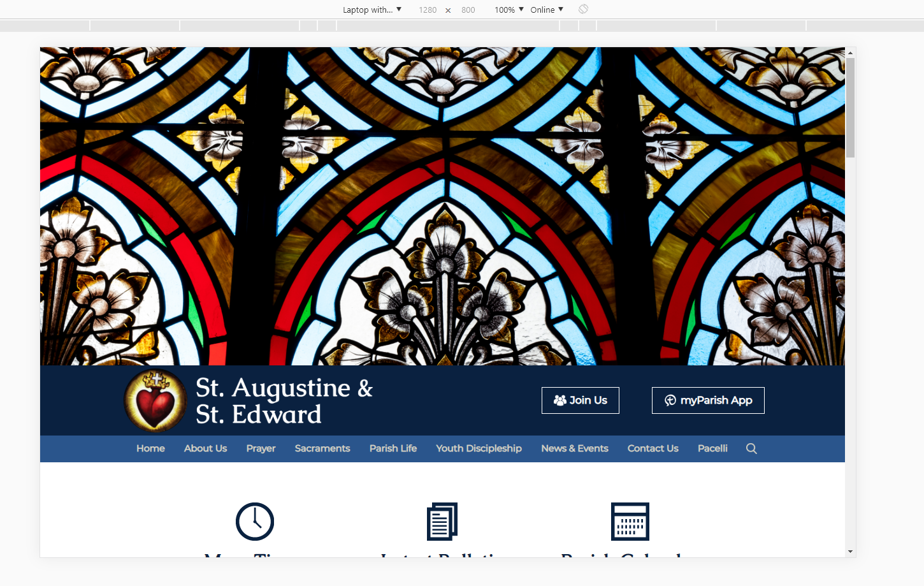
Task: Click the scroll down arrow on scrollbar
Action: (850, 552)
